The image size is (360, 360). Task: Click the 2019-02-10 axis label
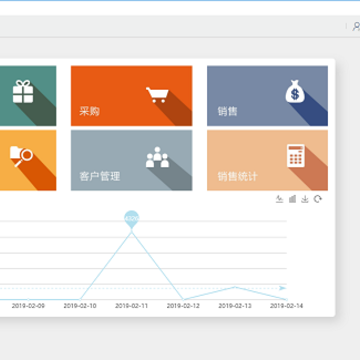coord(80,306)
